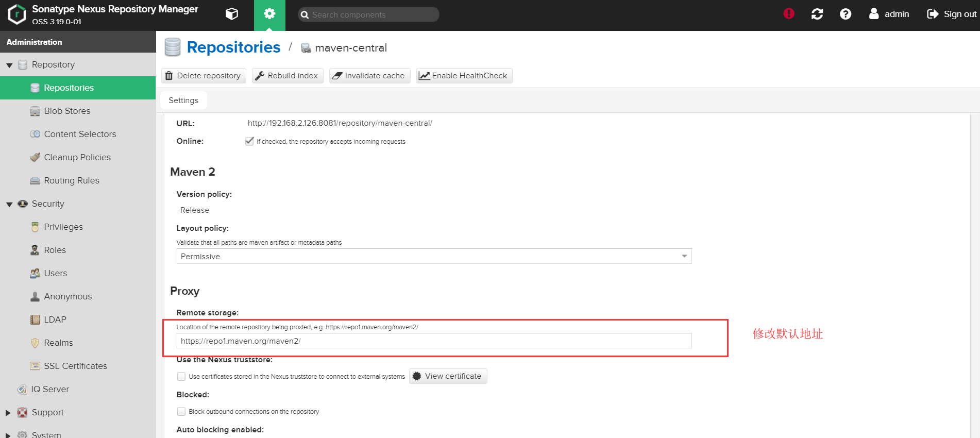Click the repository URL text

pyautogui.click(x=340, y=123)
